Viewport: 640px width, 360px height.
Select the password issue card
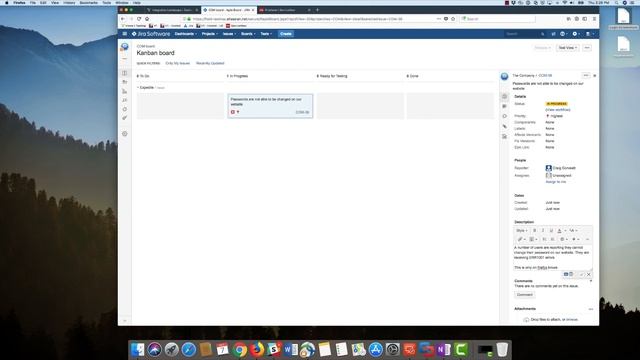coord(270,106)
